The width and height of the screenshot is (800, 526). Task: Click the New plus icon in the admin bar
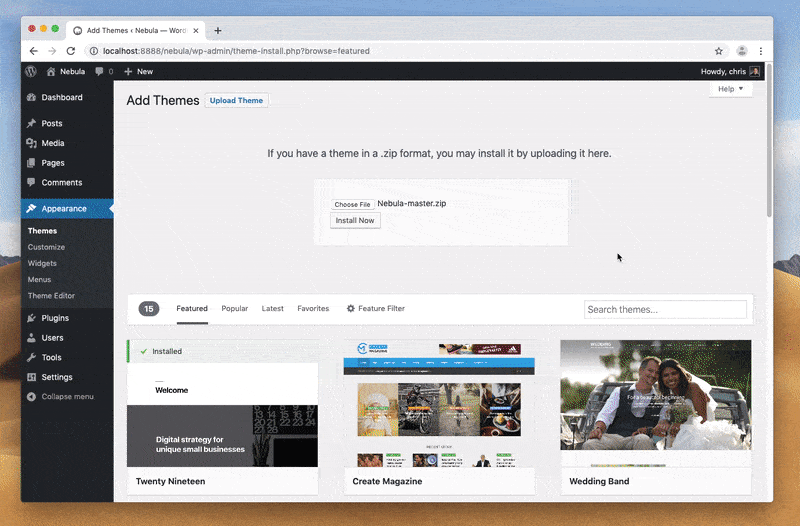(x=128, y=71)
